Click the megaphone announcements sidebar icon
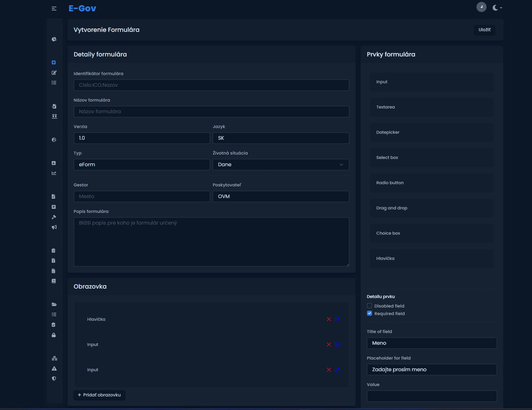532x410 pixels. 54,227
